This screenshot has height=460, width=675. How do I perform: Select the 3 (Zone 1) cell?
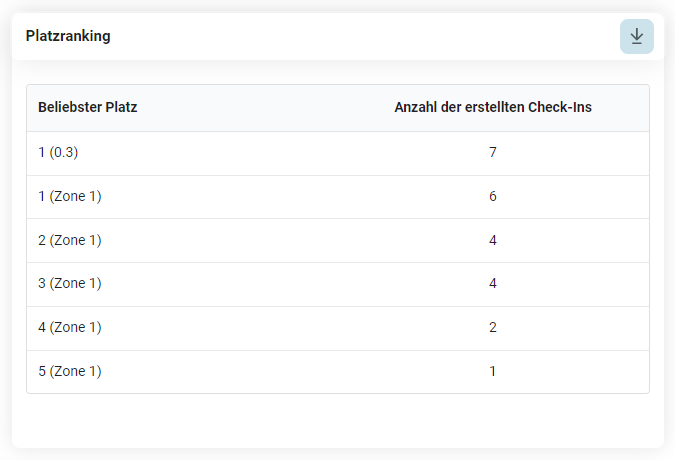(70, 284)
